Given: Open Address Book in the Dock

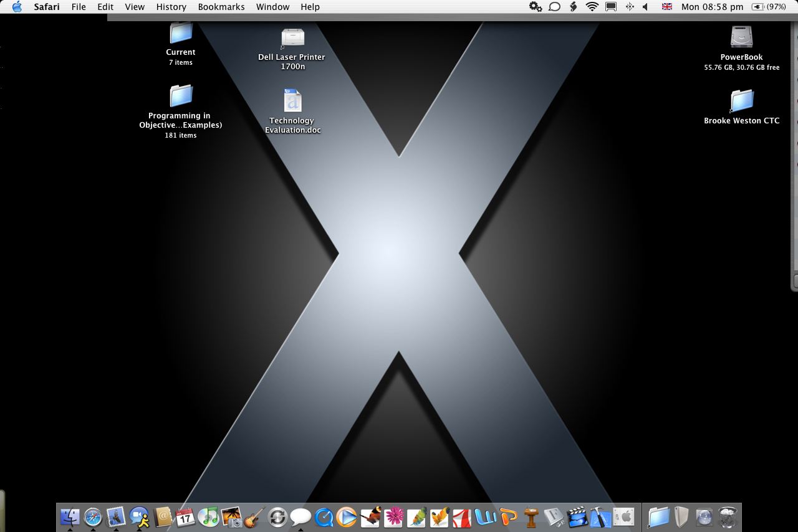Looking at the screenshot, I should click(162, 517).
